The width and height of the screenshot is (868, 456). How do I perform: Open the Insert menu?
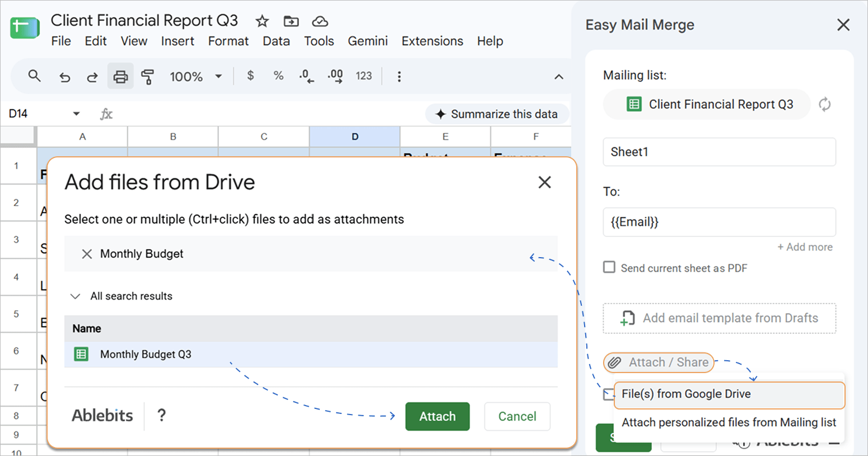click(178, 41)
